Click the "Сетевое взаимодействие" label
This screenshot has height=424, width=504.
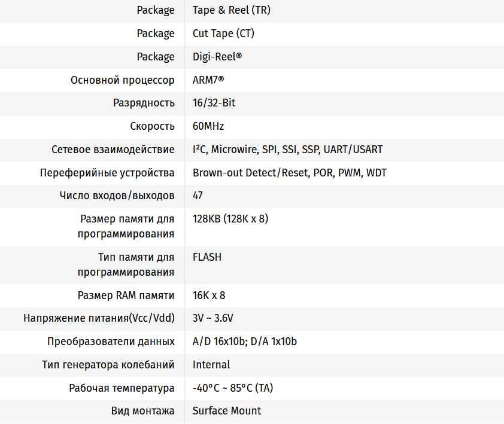(x=113, y=150)
